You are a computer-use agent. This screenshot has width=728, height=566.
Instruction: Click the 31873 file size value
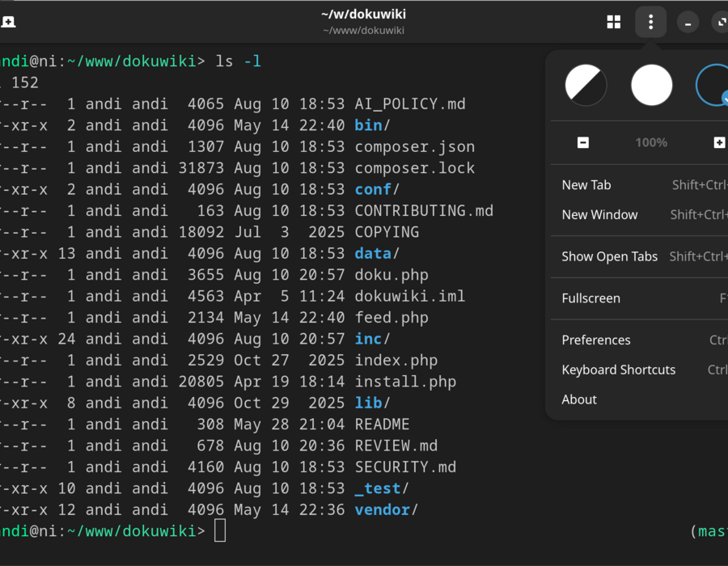[x=201, y=168]
